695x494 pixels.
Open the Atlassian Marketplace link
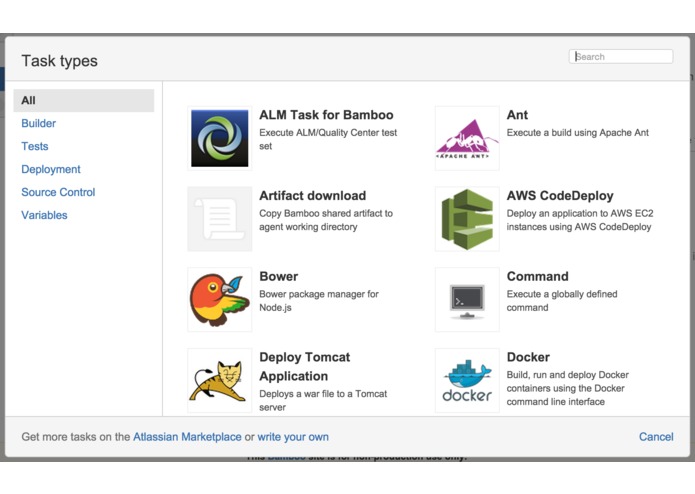click(187, 437)
